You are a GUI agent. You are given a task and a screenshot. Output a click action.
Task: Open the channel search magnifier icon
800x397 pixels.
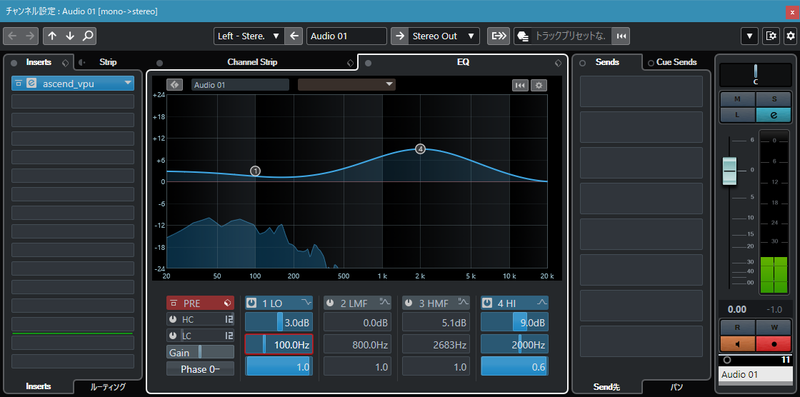tap(88, 36)
